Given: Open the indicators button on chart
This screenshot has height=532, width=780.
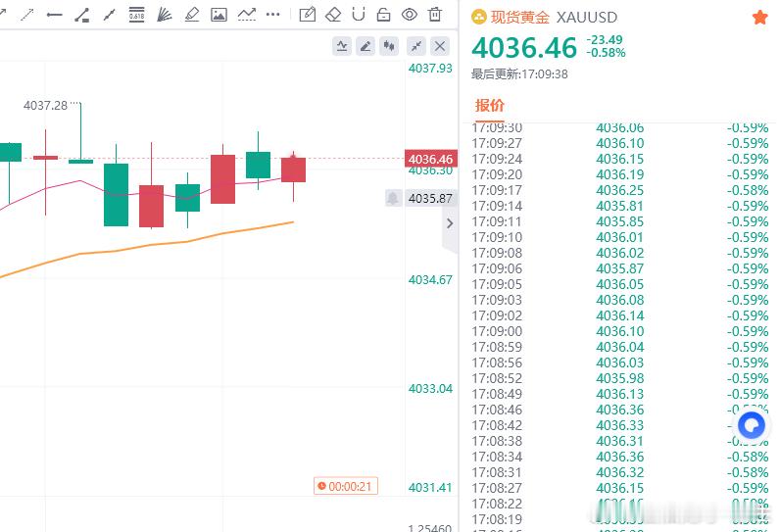Looking at the screenshot, I should click(x=342, y=47).
